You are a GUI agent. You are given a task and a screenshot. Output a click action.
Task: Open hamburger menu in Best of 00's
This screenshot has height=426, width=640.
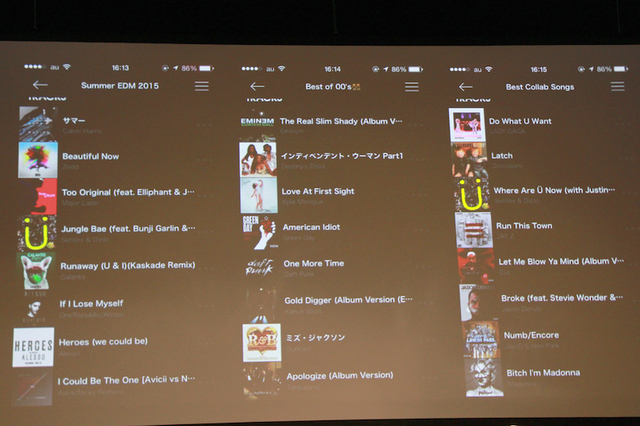pos(413,87)
